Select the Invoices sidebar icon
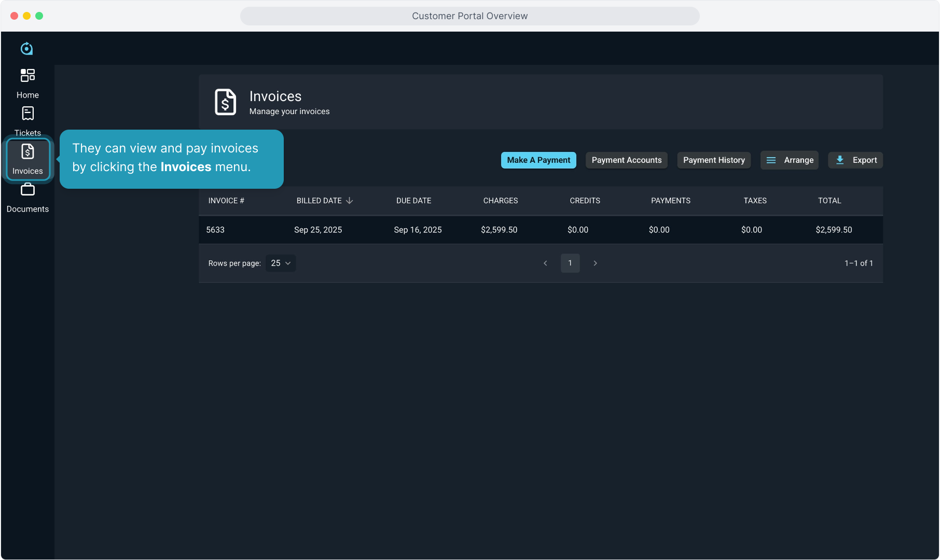Image resolution: width=940 pixels, height=560 pixels. pos(27,152)
